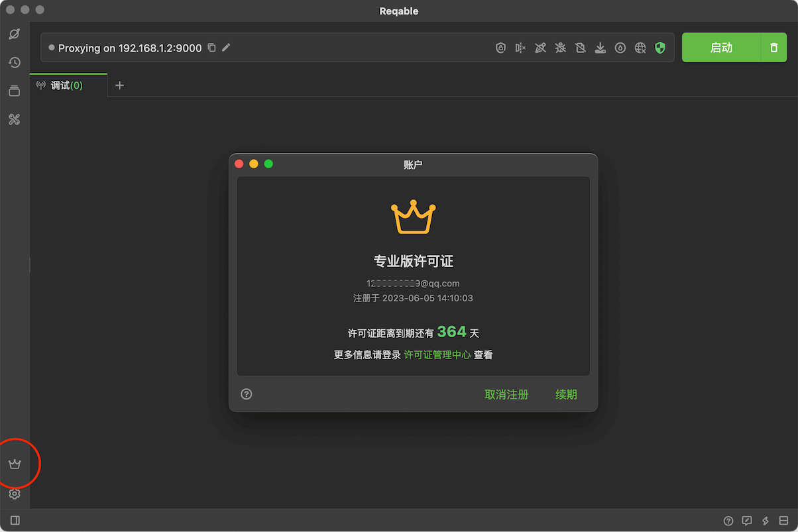Click the green 364 days-remaining number
The width and height of the screenshot is (798, 532).
pyautogui.click(x=452, y=332)
